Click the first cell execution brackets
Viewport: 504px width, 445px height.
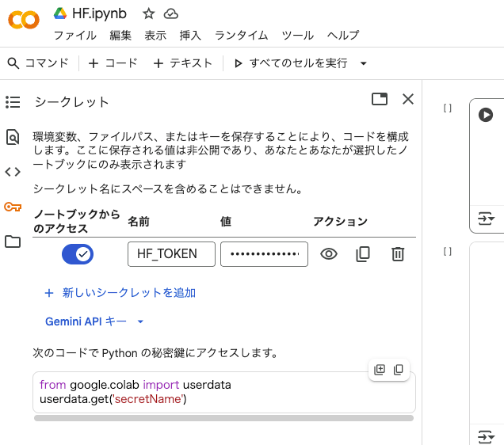pyautogui.click(x=448, y=108)
